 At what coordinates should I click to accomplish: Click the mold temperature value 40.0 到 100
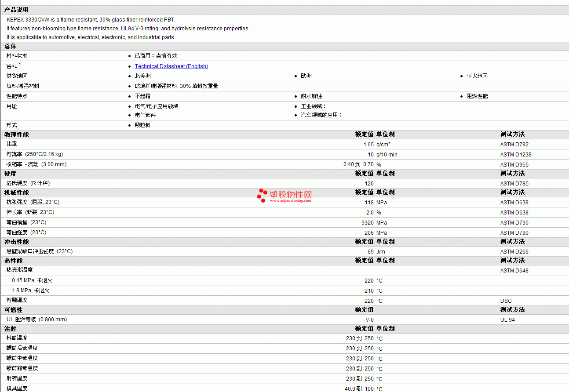[x=359, y=389]
